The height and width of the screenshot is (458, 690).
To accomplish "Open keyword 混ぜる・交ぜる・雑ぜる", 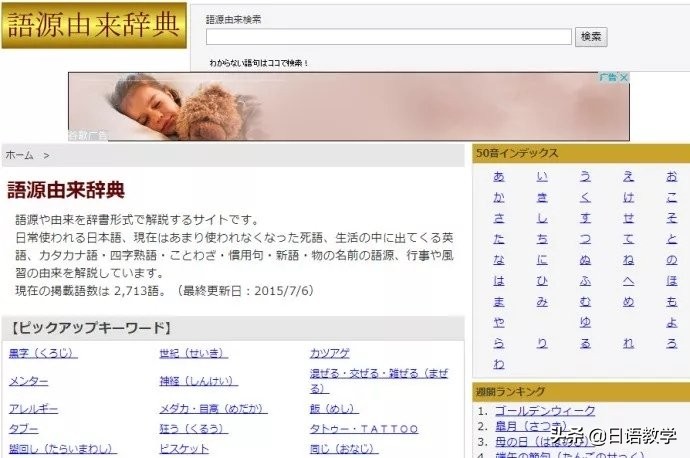I will point(379,381).
